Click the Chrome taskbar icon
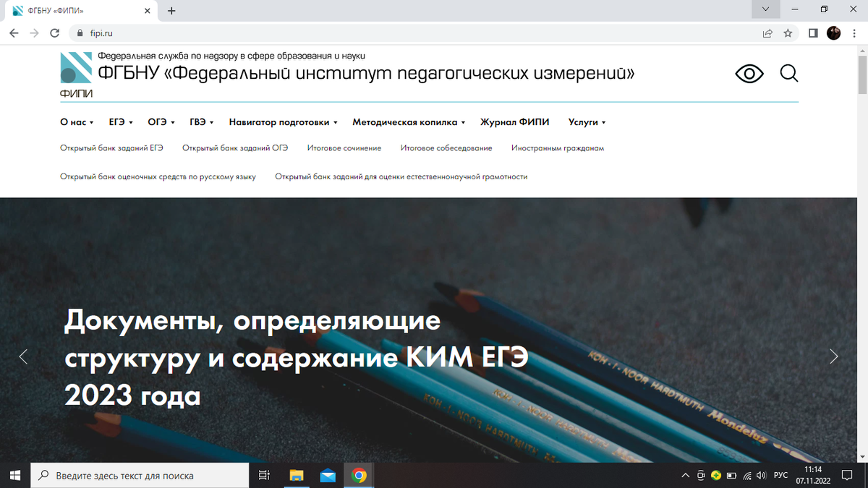 point(359,475)
